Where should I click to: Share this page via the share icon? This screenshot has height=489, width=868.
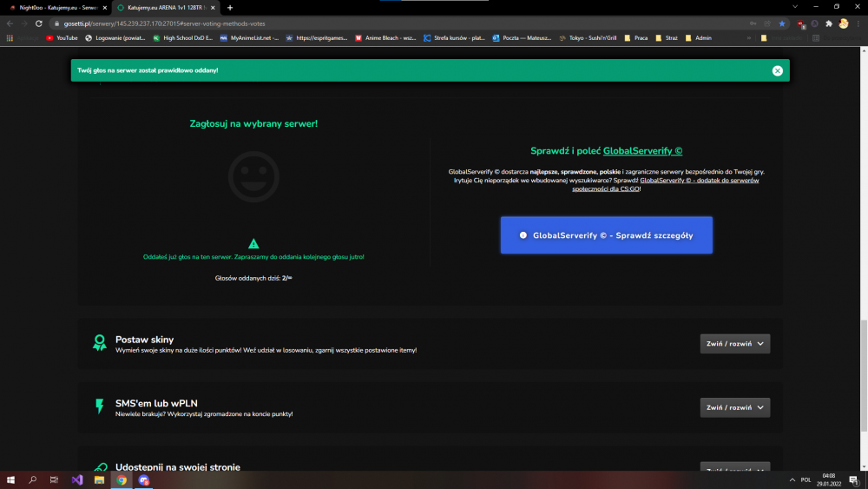click(x=767, y=23)
